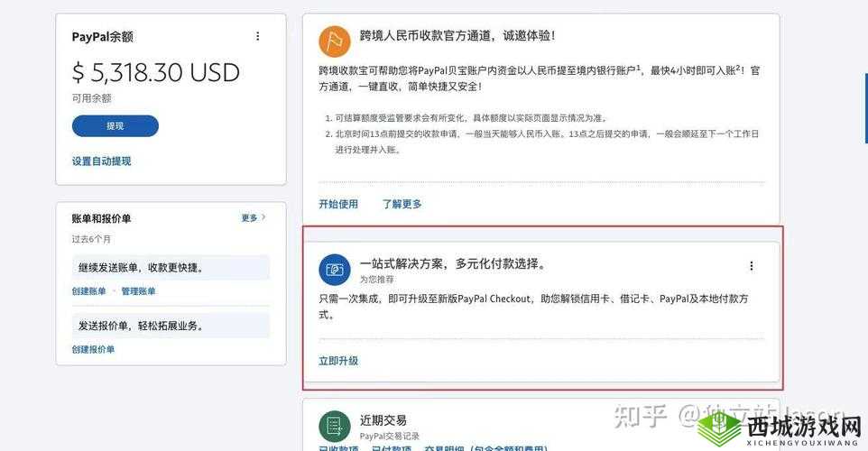Click the heading 跨境人民币收款官方通道，诚邀体验!
The width and height of the screenshot is (868, 451).
(x=457, y=36)
